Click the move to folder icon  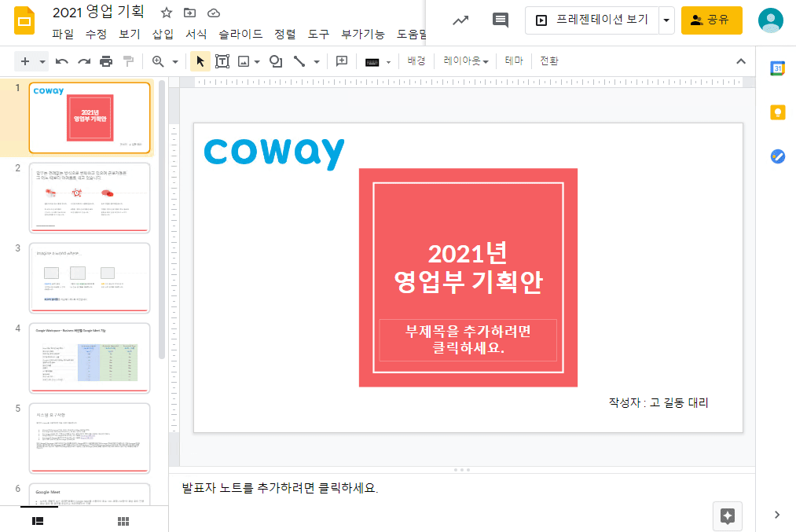pyautogui.click(x=190, y=13)
